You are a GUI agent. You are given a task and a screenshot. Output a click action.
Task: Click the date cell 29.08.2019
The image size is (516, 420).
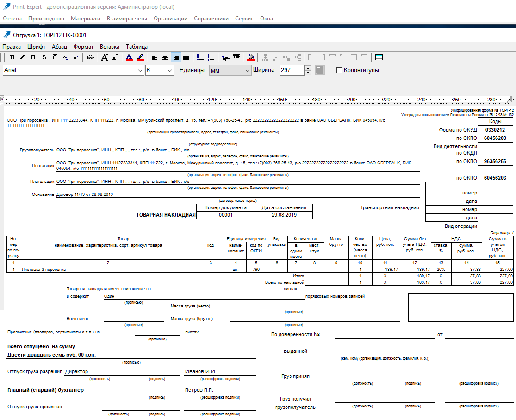coord(284,215)
